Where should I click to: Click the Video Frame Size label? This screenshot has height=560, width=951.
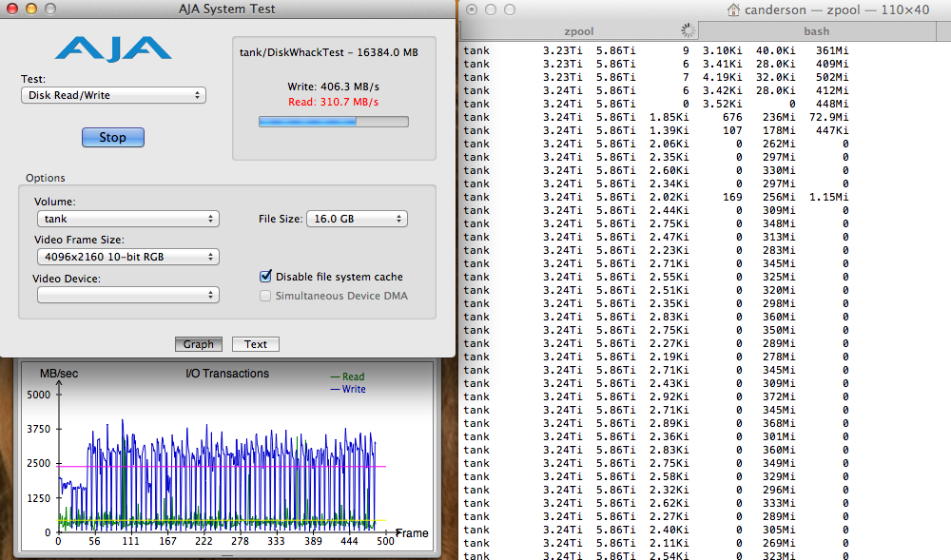coord(80,240)
